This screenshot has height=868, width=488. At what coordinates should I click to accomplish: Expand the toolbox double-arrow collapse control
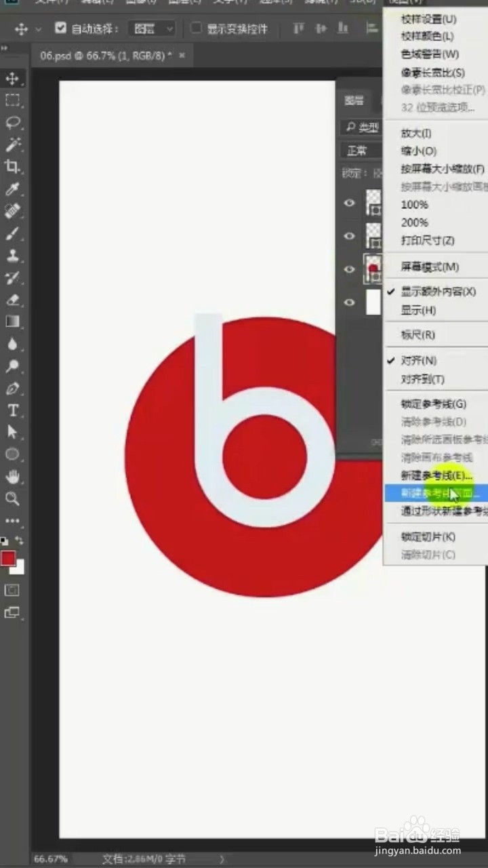pos(4,48)
